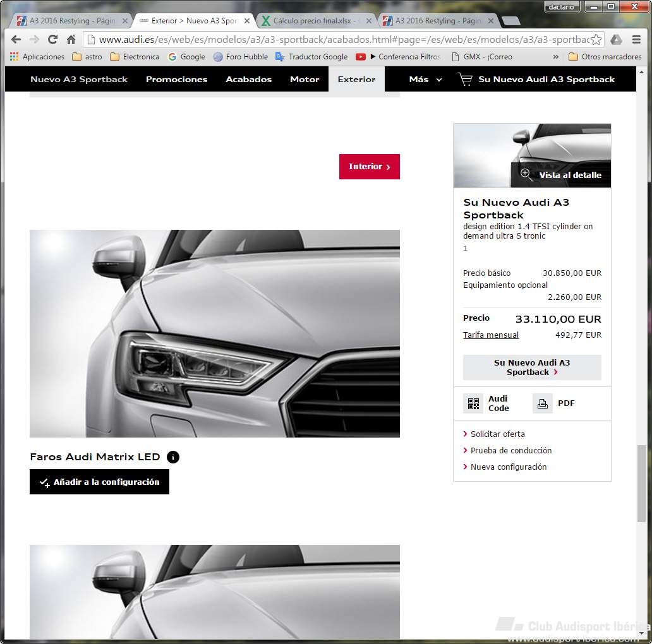Open Su Nuevo Audi A3 Sportback in nav bar
Screen dimensions: 652x644
click(x=546, y=80)
